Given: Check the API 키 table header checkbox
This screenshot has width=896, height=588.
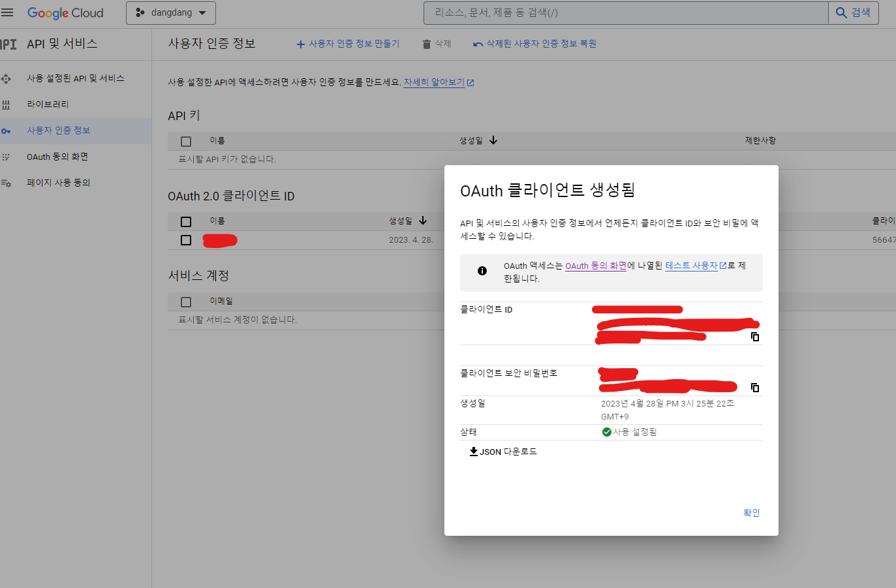Looking at the screenshot, I should pyautogui.click(x=185, y=141).
